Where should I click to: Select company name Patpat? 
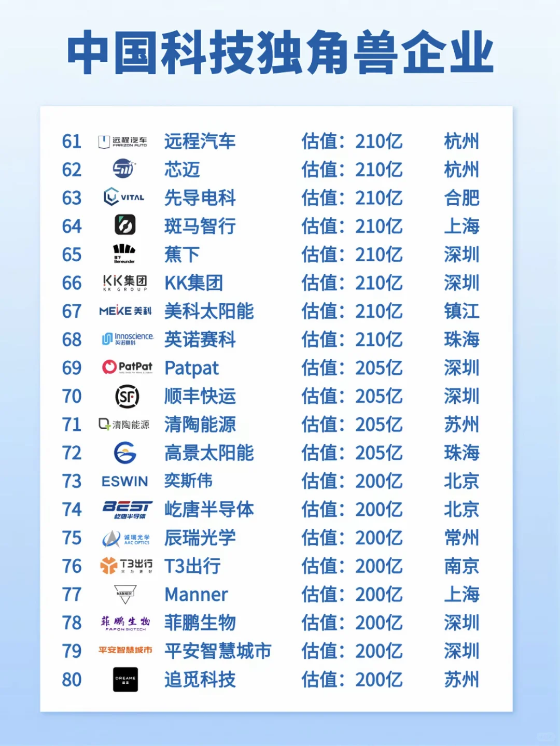coord(191,368)
